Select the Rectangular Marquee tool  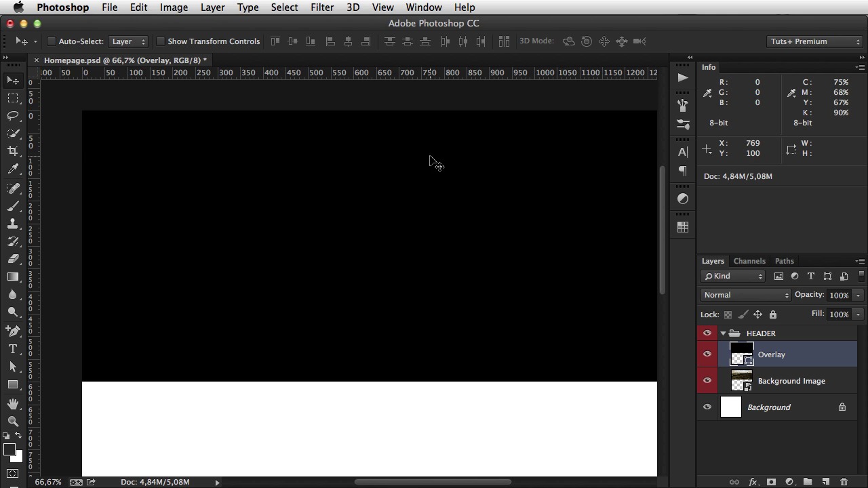click(13, 98)
